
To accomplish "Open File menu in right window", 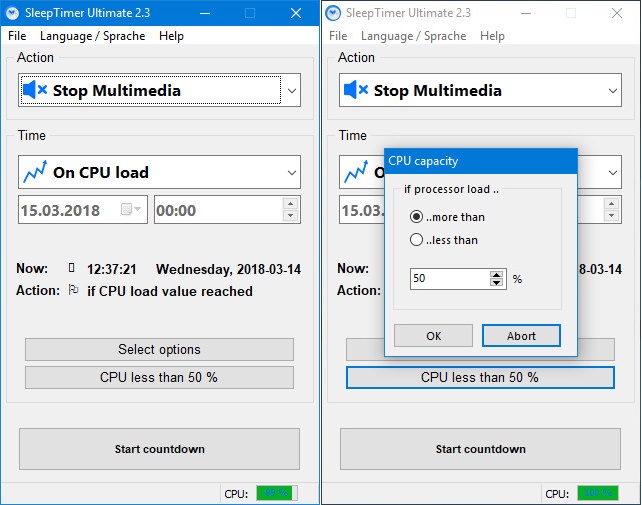I will coord(338,36).
